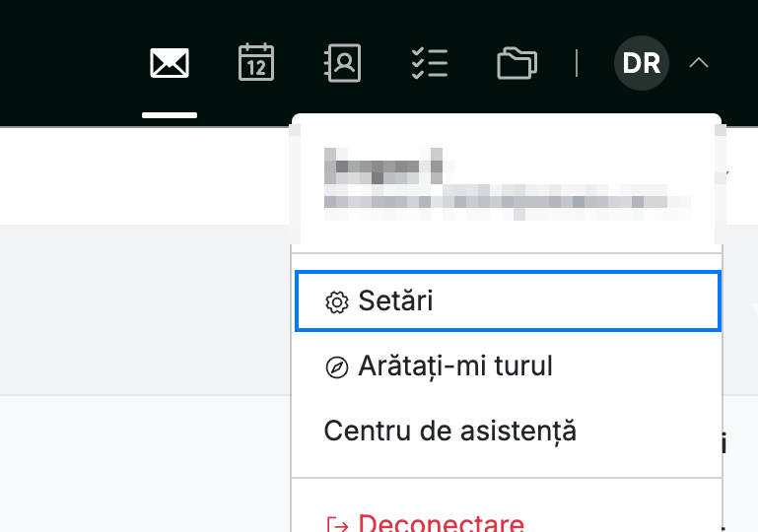Choose Arătați-mi turul menu entry
758x532 pixels.
(507, 366)
